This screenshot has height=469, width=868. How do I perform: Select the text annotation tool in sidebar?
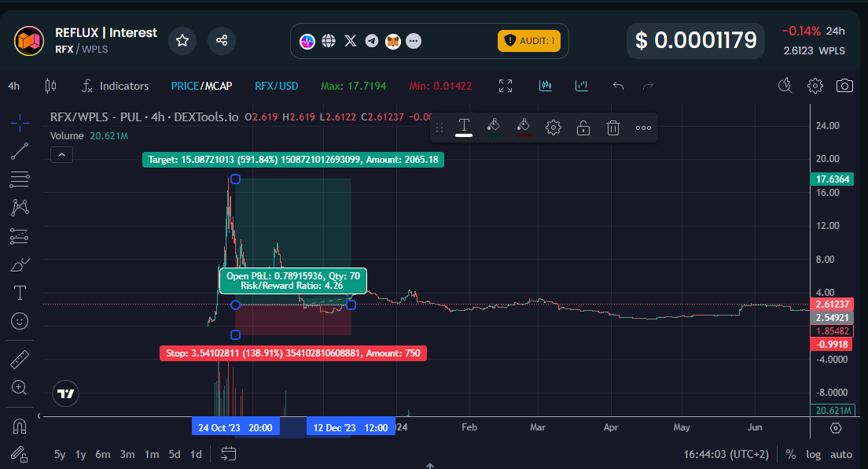click(20, 293)
